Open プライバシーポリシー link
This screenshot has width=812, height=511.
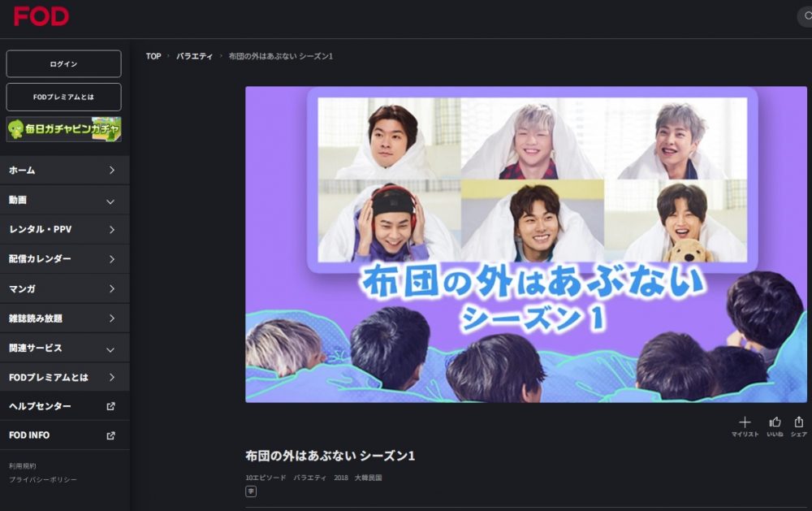click(x=42, y=480)
